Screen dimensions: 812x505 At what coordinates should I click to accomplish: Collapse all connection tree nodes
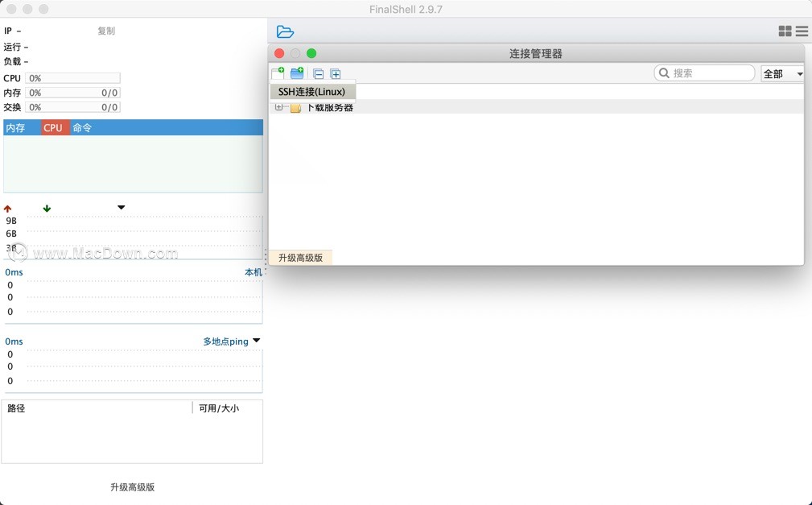pyautogui.click(x=319, y=73)
